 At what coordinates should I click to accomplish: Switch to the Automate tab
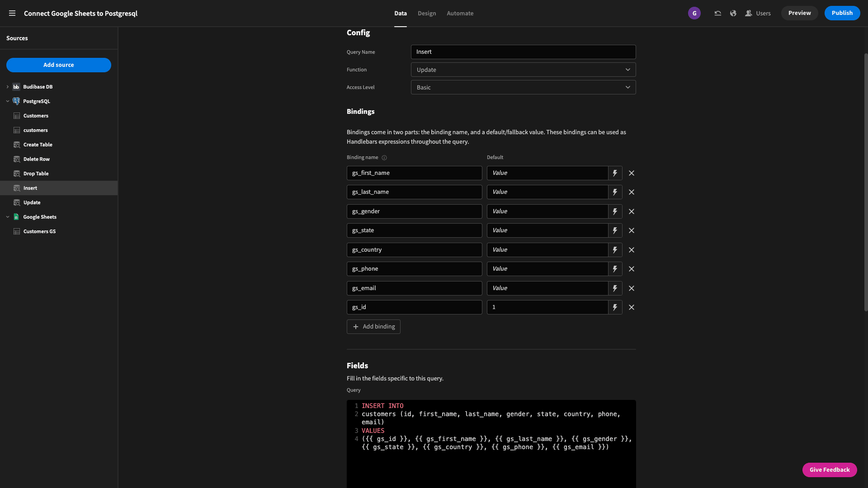point(460,14)
